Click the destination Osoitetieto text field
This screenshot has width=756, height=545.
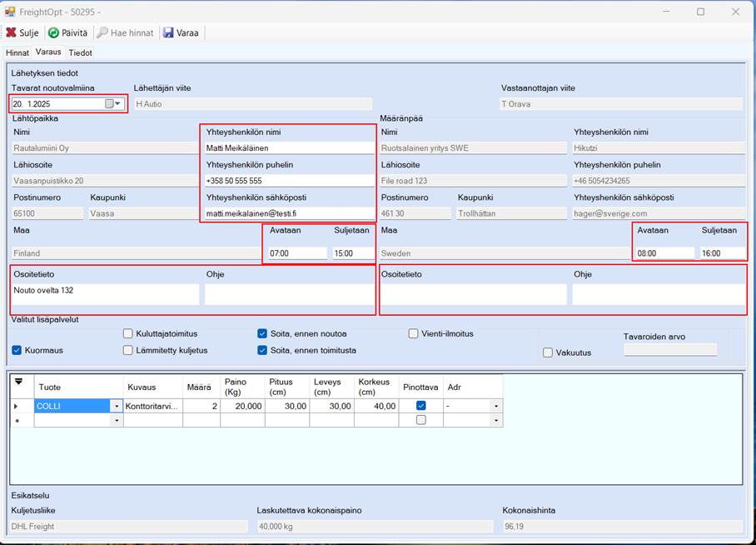tap(473, 294)
